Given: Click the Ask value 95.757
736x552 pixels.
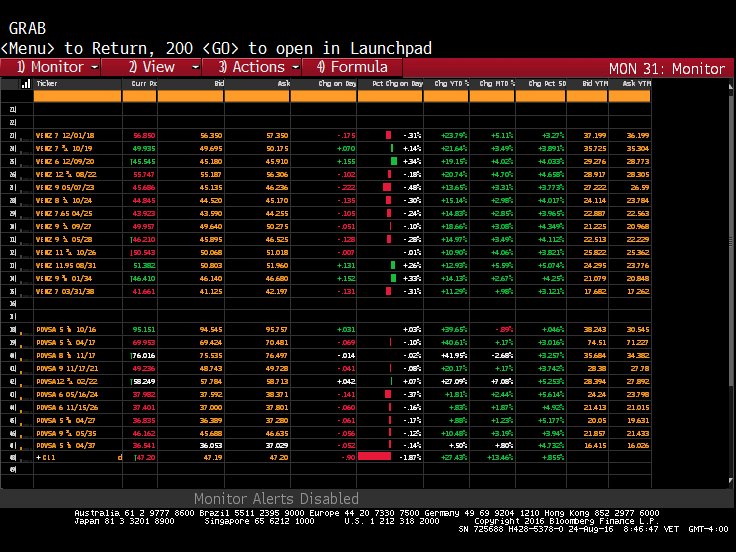Looking at the screenshot, I should pyautogui.click(x=276, y=330).
